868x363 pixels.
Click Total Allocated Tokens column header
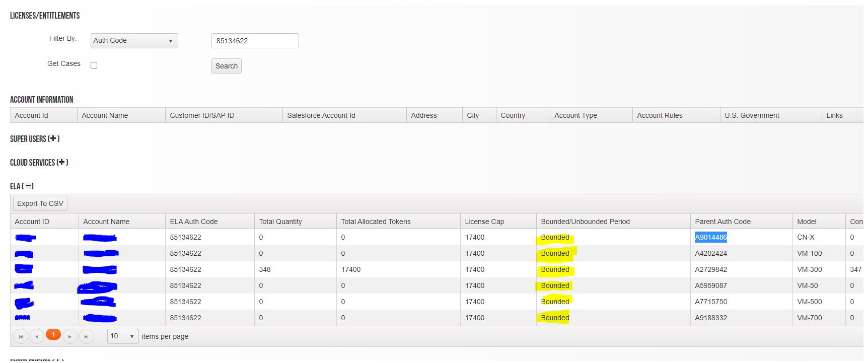[376, 222]
